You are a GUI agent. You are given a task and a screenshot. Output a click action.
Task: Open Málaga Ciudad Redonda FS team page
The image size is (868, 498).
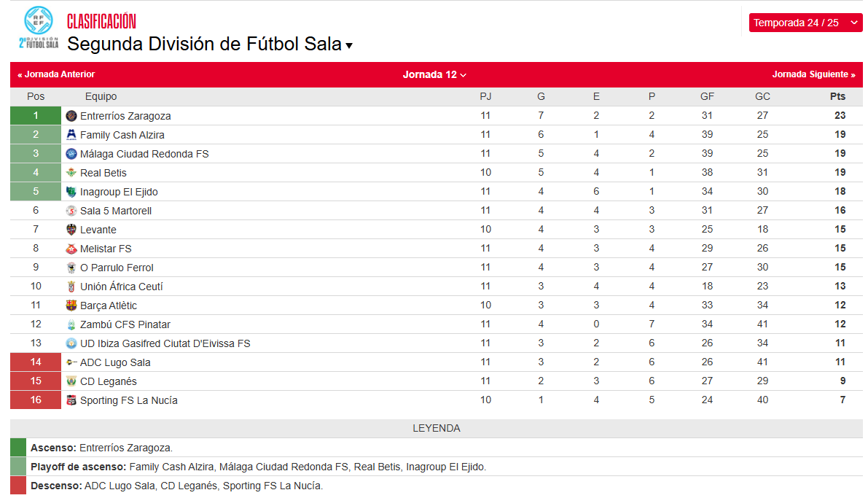click(x=144, y=154)
